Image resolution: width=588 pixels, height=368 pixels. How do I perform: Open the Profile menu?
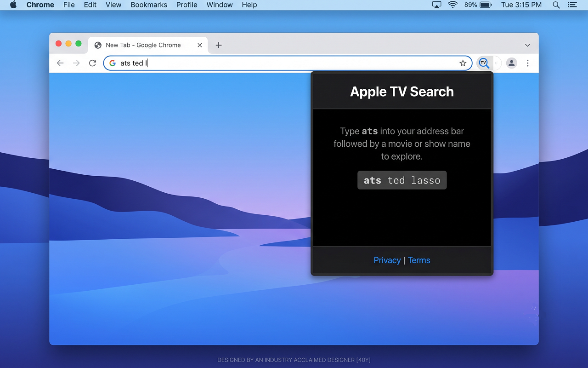(x=187, y=5)
